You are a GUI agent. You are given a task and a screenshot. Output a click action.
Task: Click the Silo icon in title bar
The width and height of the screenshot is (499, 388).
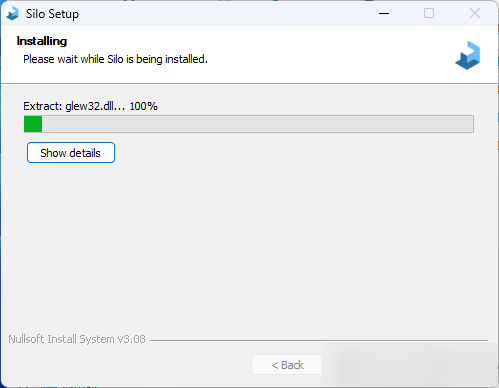click(x=13, y=14)
